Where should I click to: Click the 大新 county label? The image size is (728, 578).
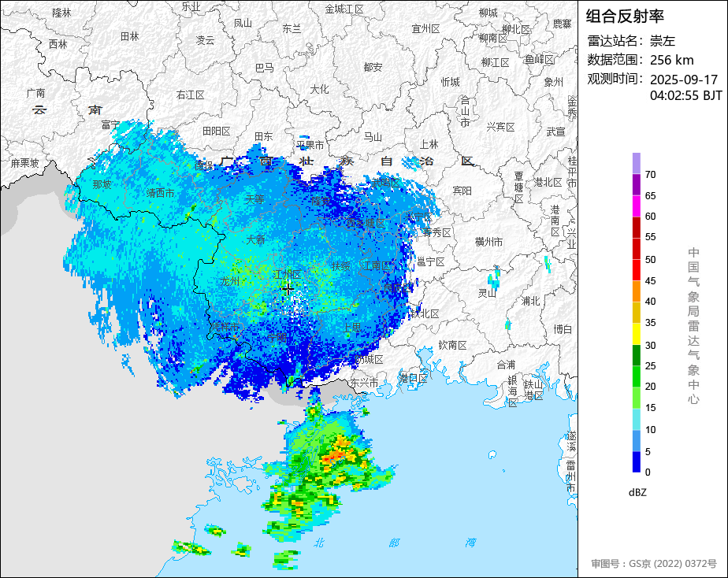255,240
